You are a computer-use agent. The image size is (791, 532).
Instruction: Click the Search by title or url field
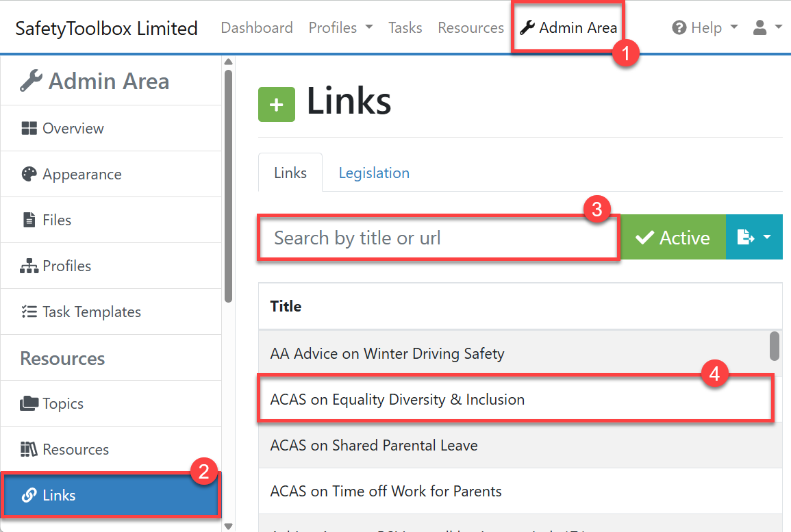click(x=438, y=238)
